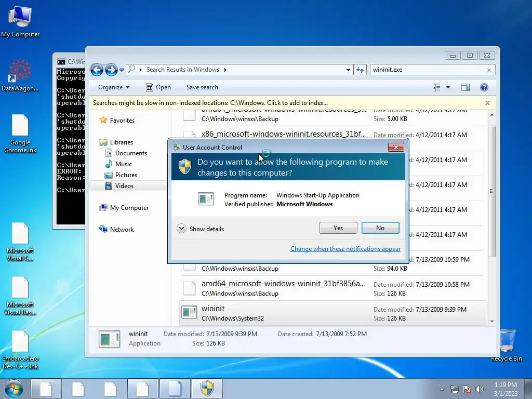Viewport: 532px width, 399px height.
Task: Click Save search in toolbar
Action: [202, 87]
